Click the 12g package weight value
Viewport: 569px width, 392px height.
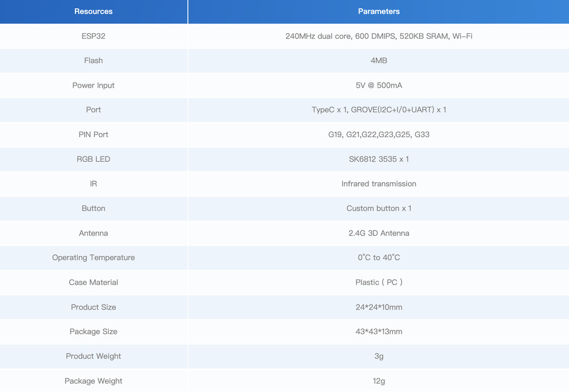tap(378, 381)
